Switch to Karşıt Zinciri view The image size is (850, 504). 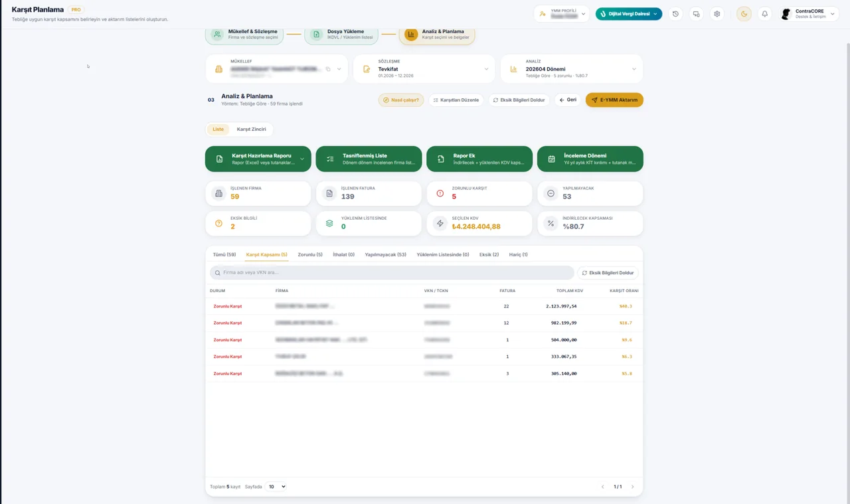[251, 129]
